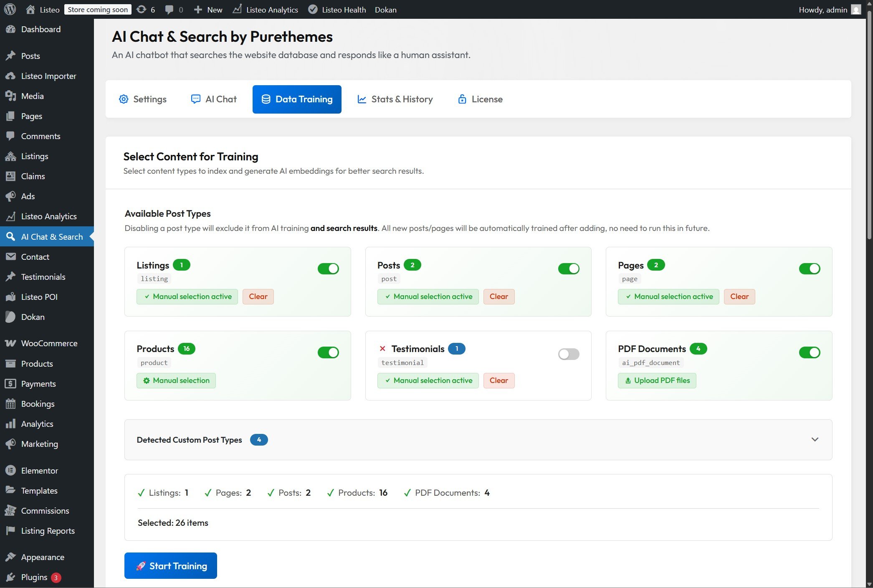Click the comments bubble in admin bar
This screenshot has width=873, height=588.
point(169,9)
